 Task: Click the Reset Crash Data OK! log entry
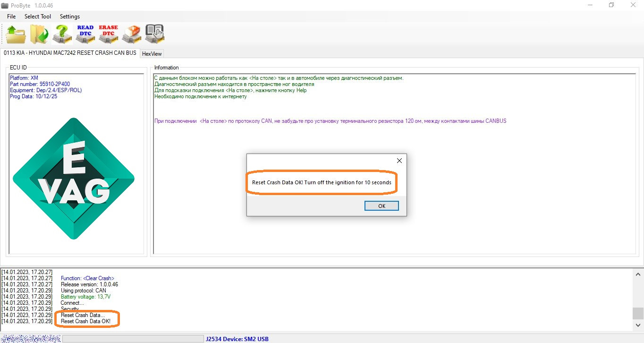pos(85,321)
